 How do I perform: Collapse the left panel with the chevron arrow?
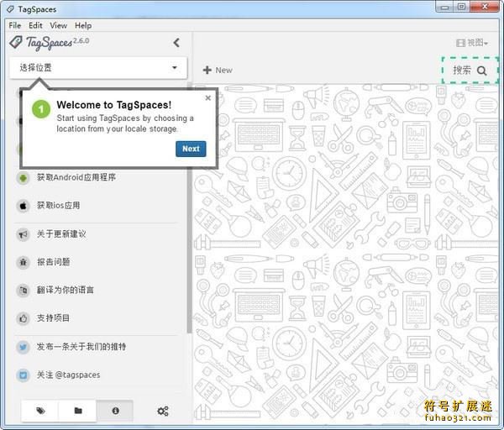click(x=176, y=43)
